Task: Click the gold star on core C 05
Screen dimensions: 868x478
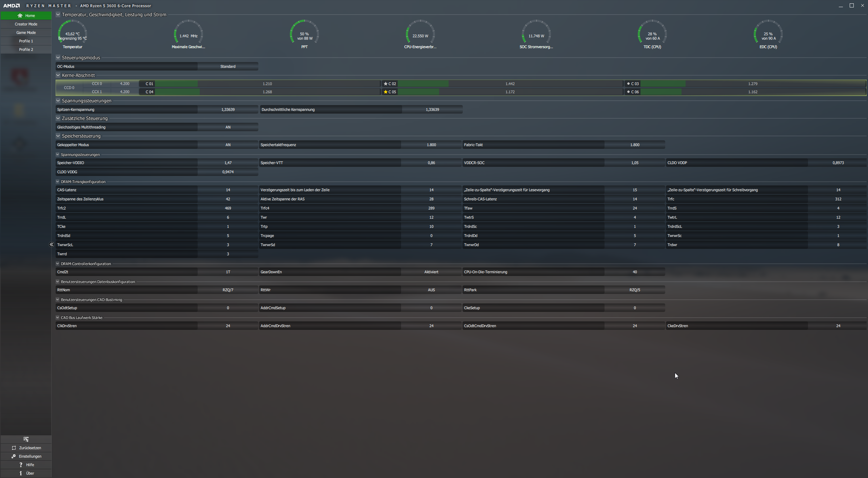Action: click(x=386, y=92)
